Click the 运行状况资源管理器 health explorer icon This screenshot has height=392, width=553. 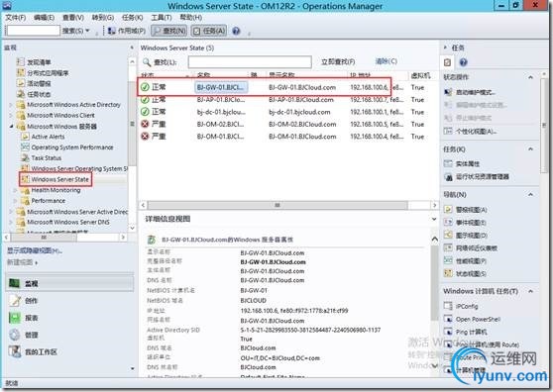coord(448,177)
